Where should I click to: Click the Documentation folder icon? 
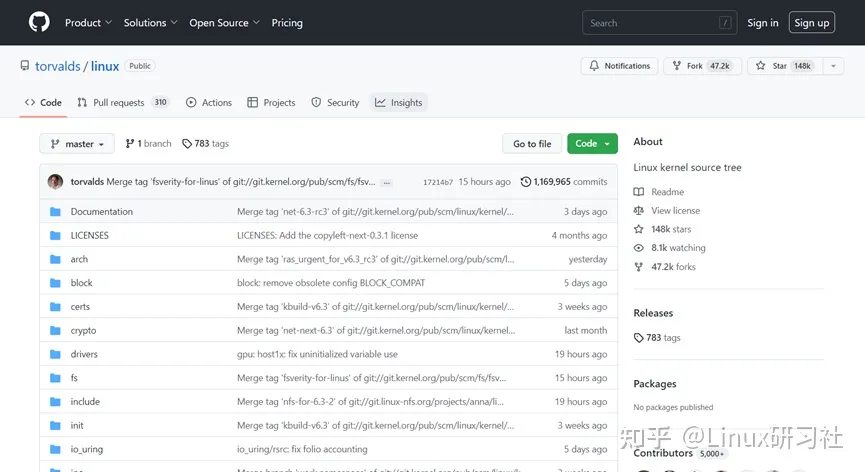55,212
